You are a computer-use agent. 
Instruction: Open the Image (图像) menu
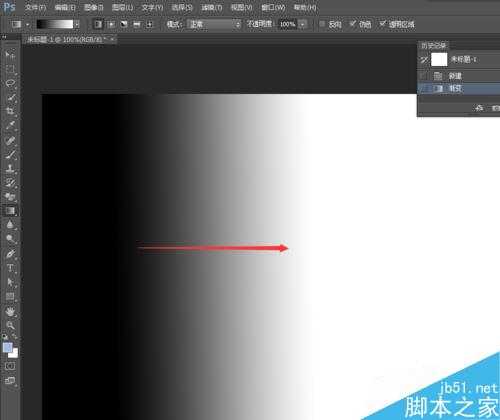[x=94, y=7]
